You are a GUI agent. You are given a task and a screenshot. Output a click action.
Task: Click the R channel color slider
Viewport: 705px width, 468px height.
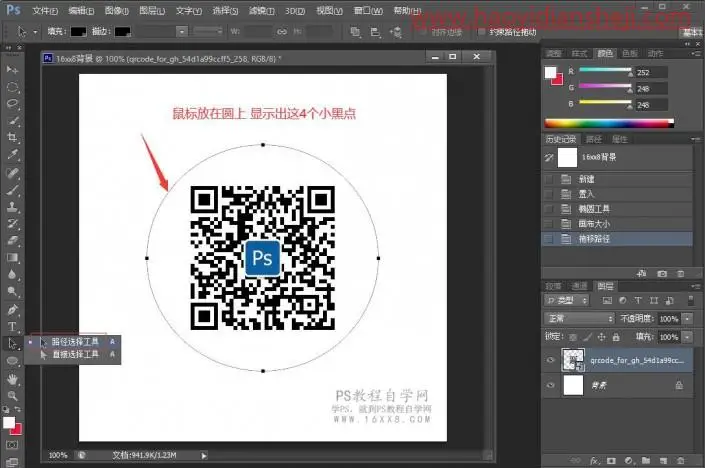(605, 70)
